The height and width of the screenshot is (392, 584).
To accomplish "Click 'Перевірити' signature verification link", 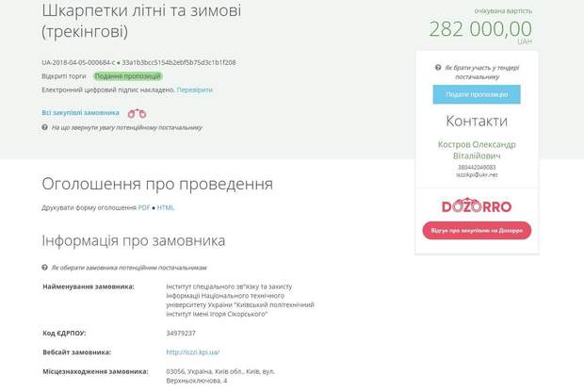I will click(194, 90).
